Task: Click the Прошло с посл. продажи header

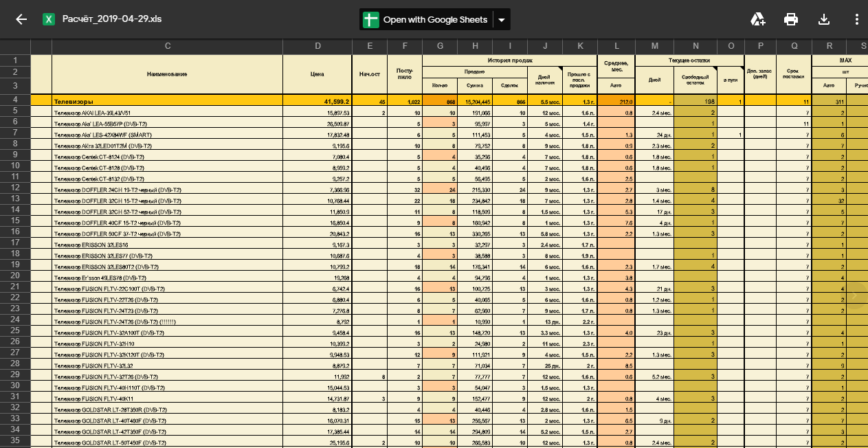Action: point(580,80)
